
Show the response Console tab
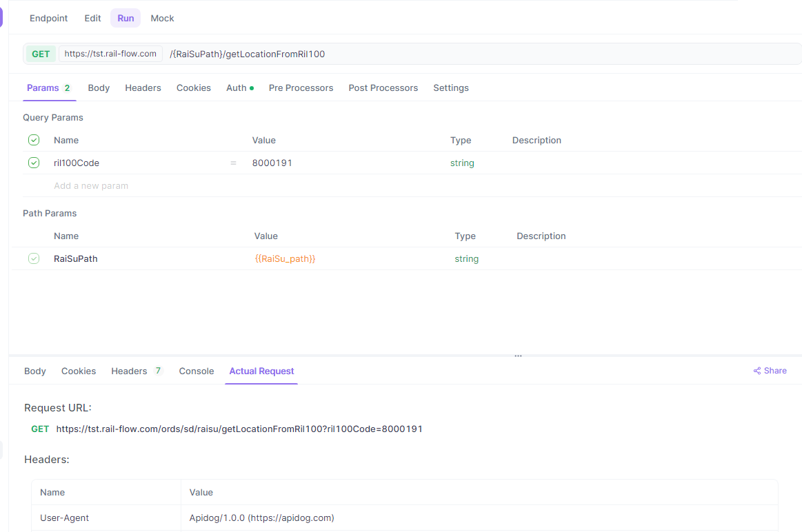coord(197,371)
